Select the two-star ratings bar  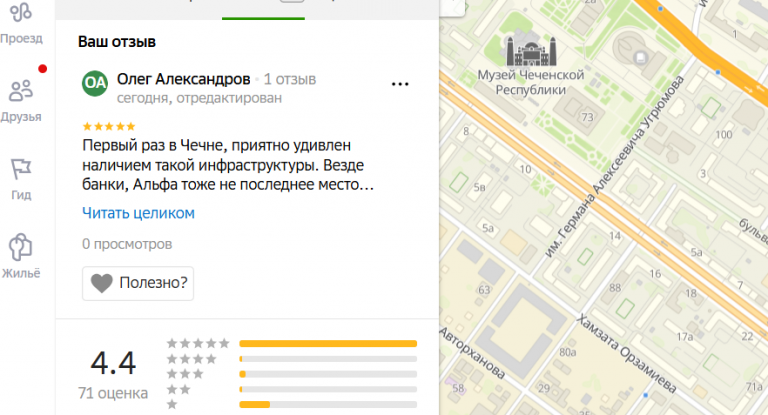(328, 390)
